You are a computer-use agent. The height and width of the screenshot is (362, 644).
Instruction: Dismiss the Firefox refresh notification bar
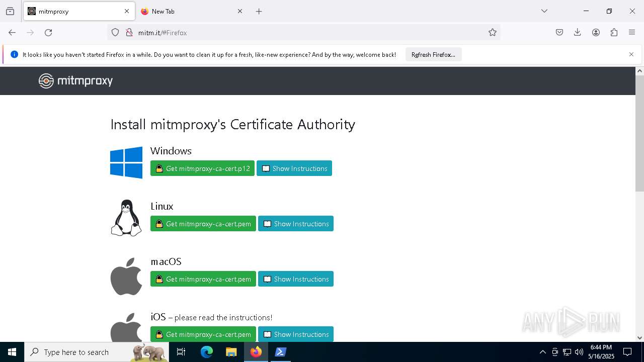click(x=631, y=54)
